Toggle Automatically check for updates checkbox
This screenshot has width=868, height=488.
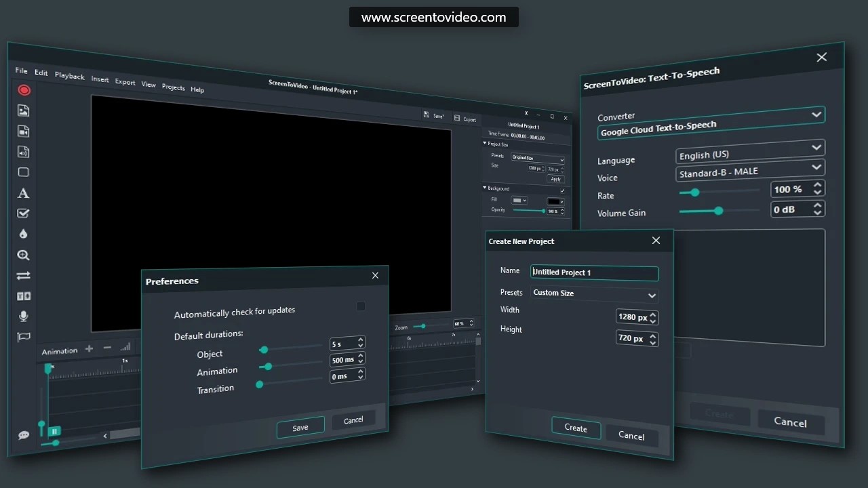point(361,306)
